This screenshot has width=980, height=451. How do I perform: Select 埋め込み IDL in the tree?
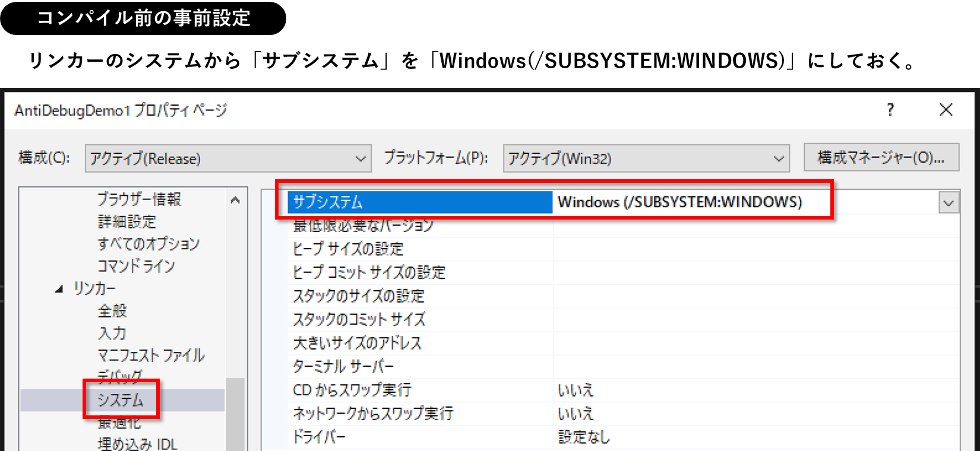(137, 444)
